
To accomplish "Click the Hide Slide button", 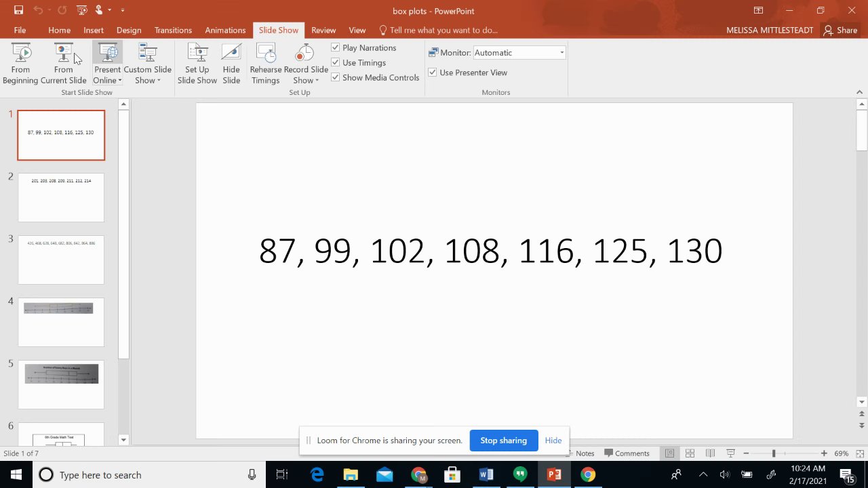I will (x=231, y=64).
